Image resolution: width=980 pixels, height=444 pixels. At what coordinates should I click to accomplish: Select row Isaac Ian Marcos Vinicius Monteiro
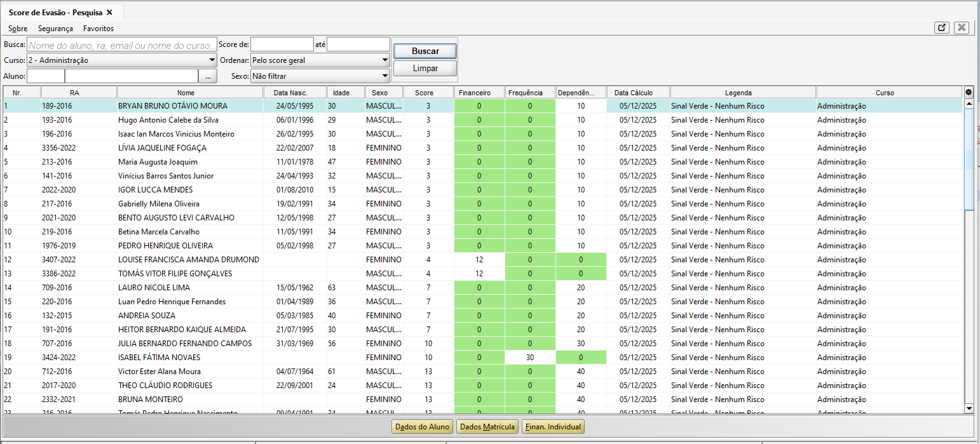(x=483, y=134)
